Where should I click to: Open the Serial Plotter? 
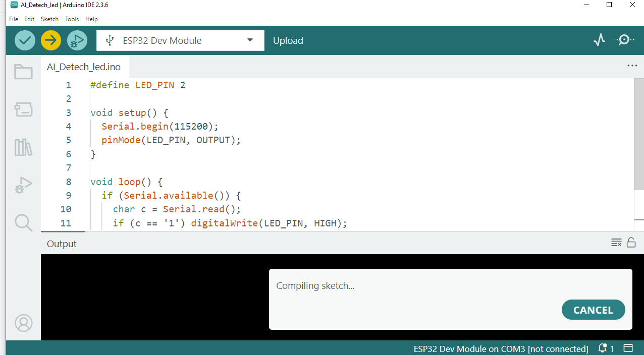599,40
